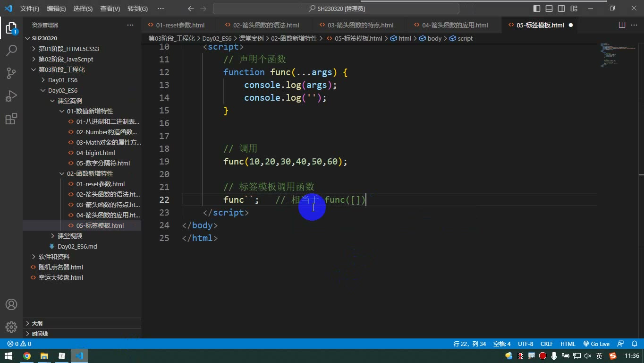Screen dimensions: 644x363
Task: Open the 文件(F) menu
Action: 30,9
